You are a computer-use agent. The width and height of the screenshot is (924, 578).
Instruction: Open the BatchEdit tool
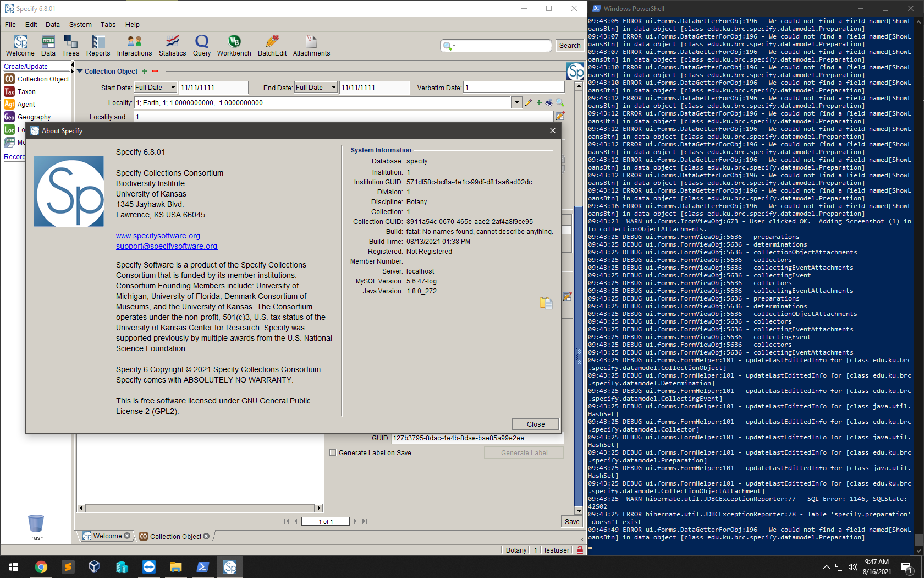coord(271,45)
